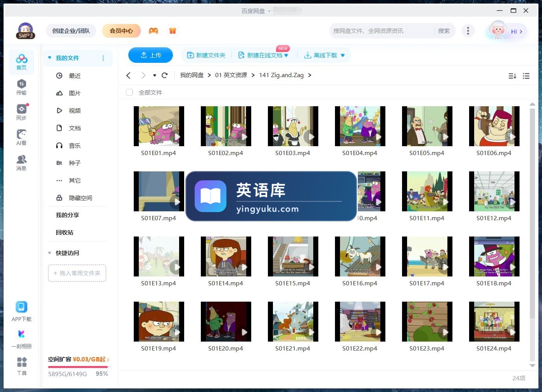The height and width of the screenshot is (392, 542).
Task: Select the S01E01.mp4 video thumbnail
Action: click(x=159, y=126)
